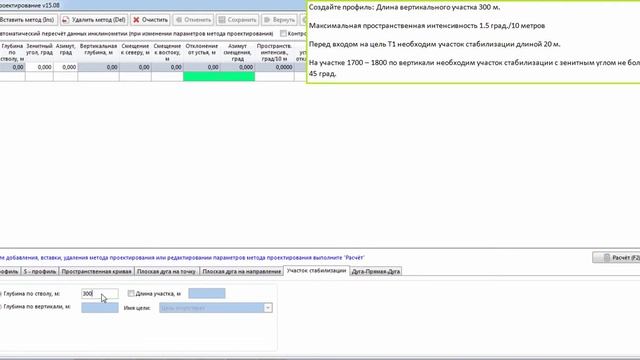
Task: Click the Вертикальная глубина cell showing 0,00
Action: coord(98,67)
